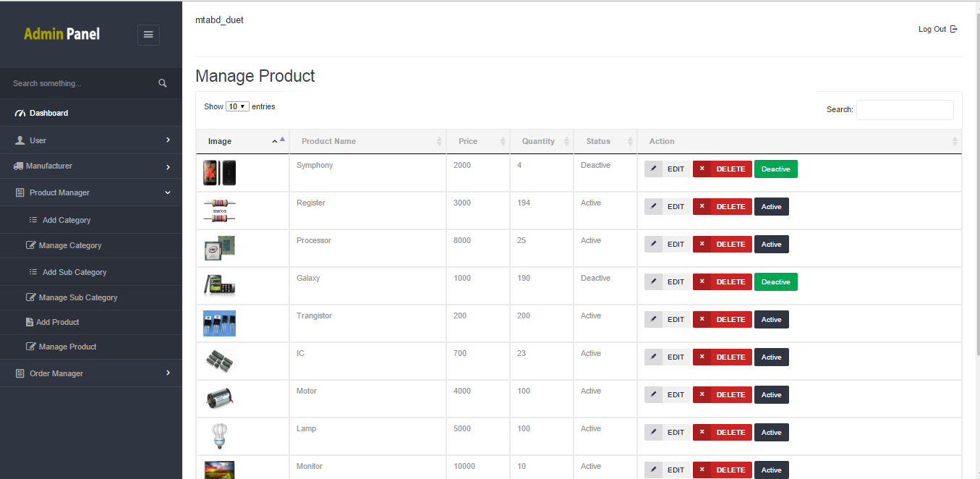Toggle the green Deactive button for Galaxy
Image resolution: width=980 pixels, height=479 pixels.
(x=775, y=281)
